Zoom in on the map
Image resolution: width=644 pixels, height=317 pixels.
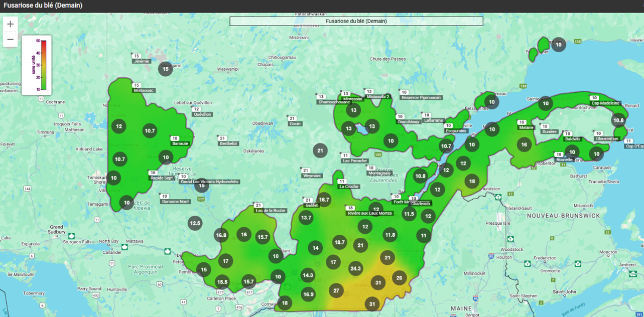pyautogui.click(x=10, y=24)
